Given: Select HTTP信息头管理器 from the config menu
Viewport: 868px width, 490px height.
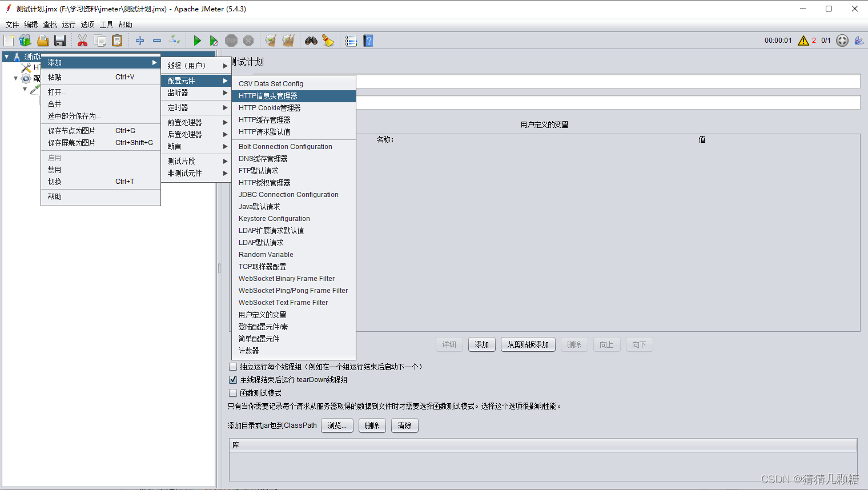Looking at the screenshot, I should coord(294,96).
